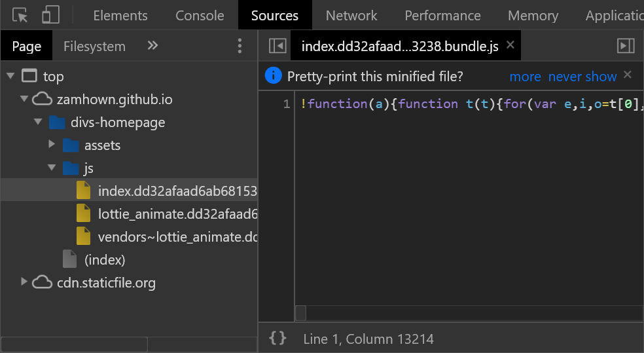
Task: Click the pretty-print curly braces button
Action: pyautogui.click(x=277, y=338)
